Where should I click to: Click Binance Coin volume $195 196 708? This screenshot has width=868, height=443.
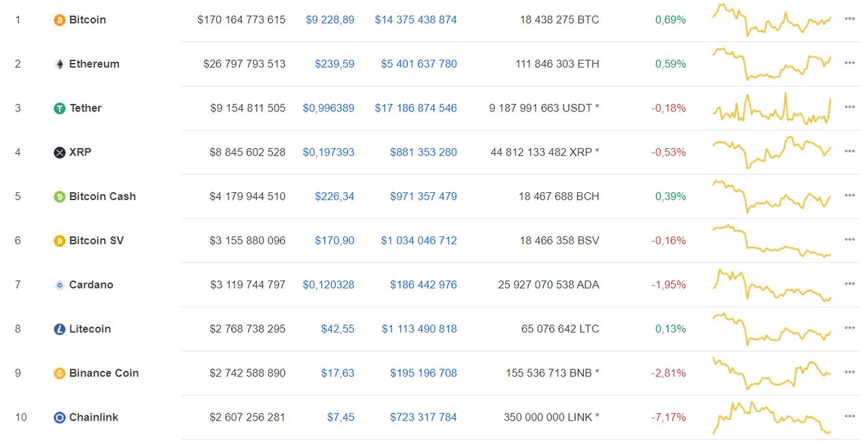(x=423, y=373)
